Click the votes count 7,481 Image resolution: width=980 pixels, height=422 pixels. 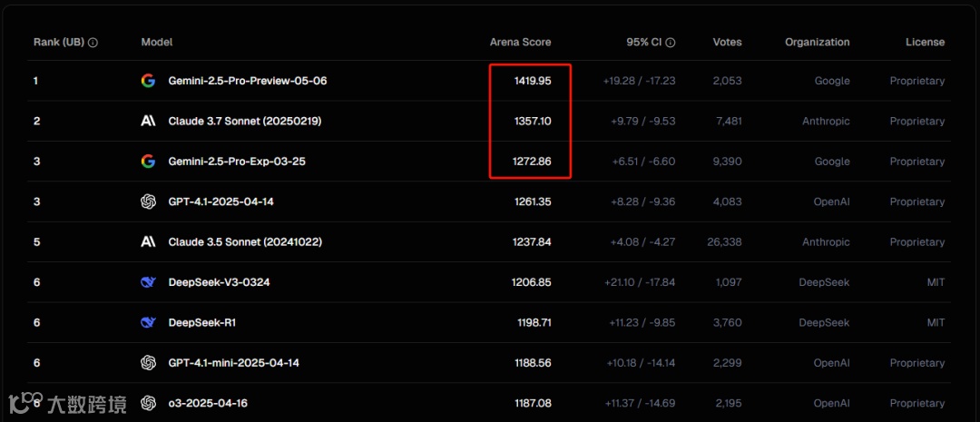(729, 122)
